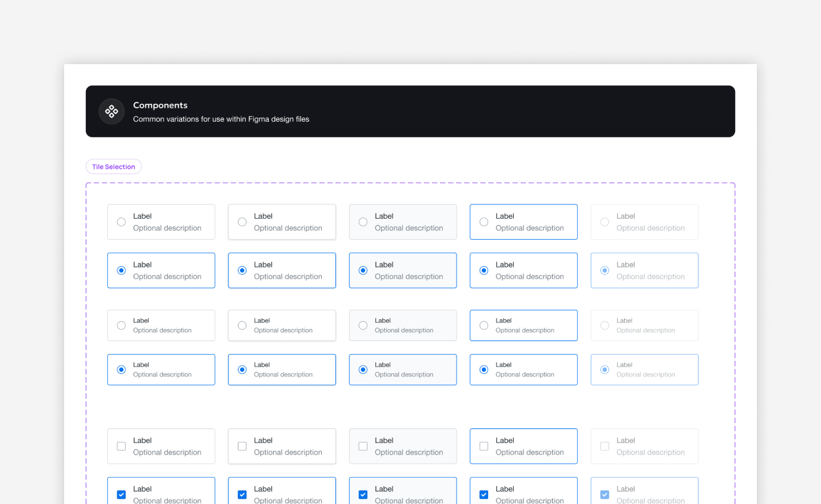Check the unchecked checkbox in the blue-outlined tile
Screen dimensions: 821x504
(484, 446)
